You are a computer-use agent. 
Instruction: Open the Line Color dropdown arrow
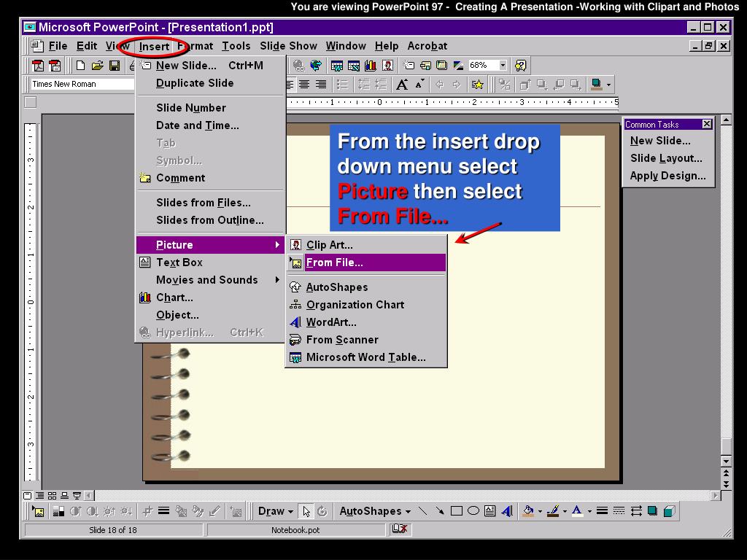pos(565,511)
